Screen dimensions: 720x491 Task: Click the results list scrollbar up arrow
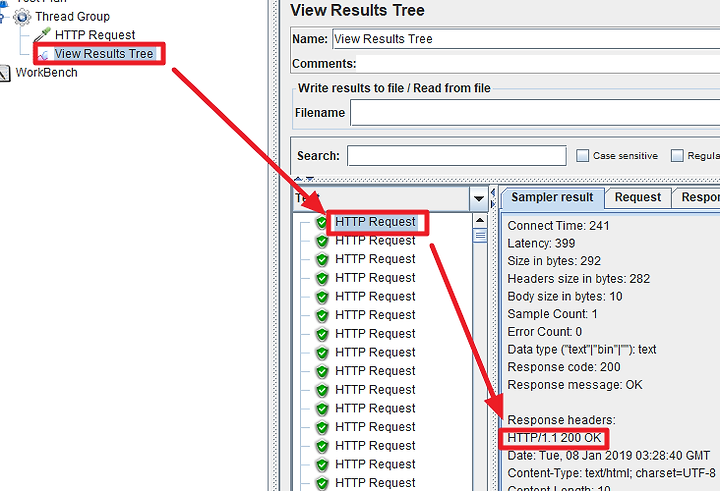480,220
